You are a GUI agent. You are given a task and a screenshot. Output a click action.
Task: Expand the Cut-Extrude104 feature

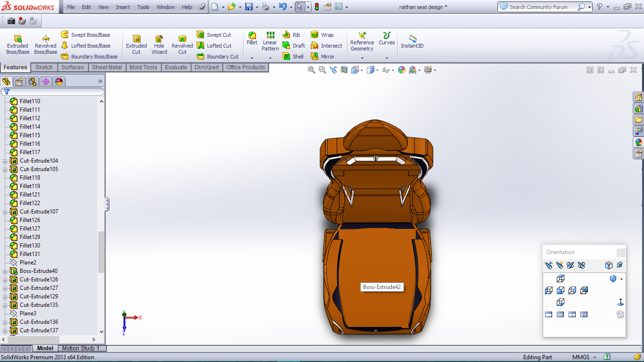5,161
